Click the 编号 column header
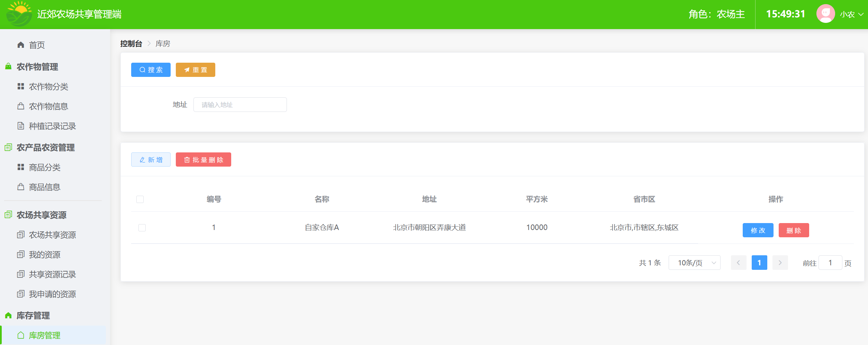Image resolution: width=868 pixels, height=345 pixels. click(214, 199)
